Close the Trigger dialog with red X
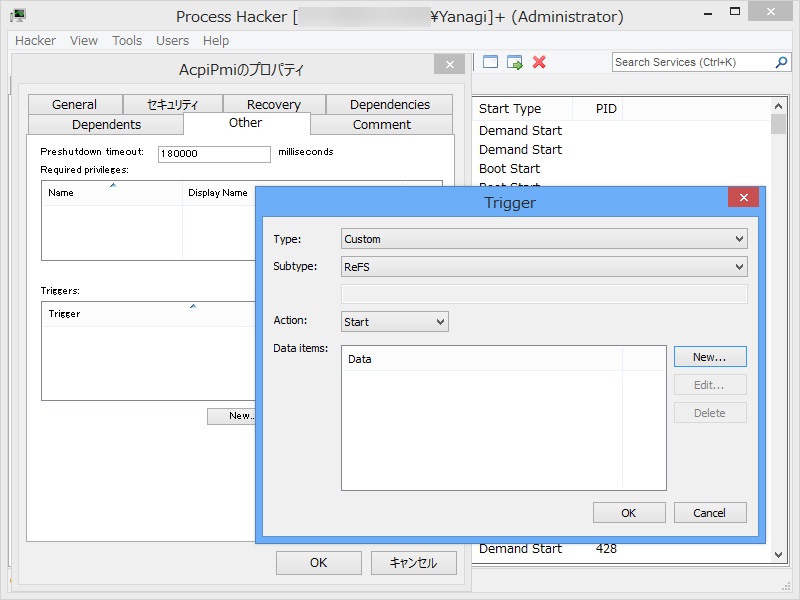 pos(743,197)
